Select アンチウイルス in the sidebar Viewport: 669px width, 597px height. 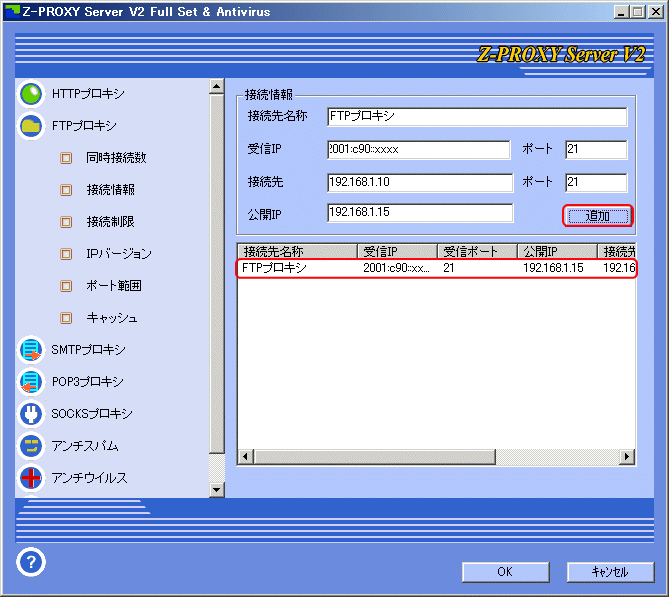pos(89,478)
